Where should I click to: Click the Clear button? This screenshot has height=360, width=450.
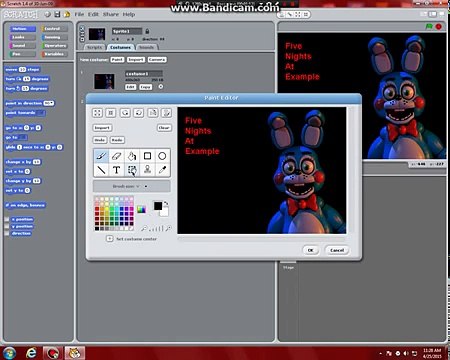(164, 128)
